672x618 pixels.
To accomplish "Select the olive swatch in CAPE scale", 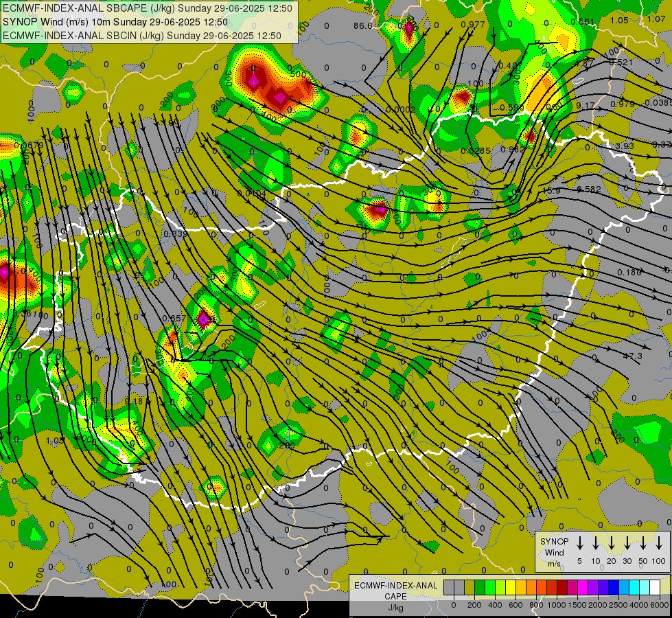I will 470,588.
